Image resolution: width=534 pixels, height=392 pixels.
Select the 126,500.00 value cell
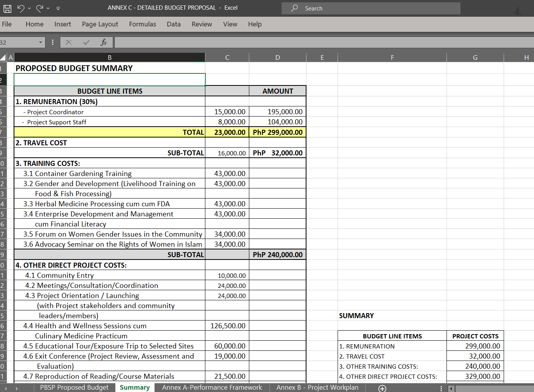pos(227,326)
